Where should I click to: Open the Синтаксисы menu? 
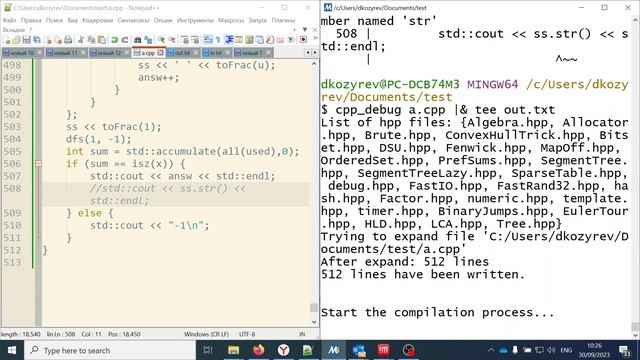coord(133,20)
